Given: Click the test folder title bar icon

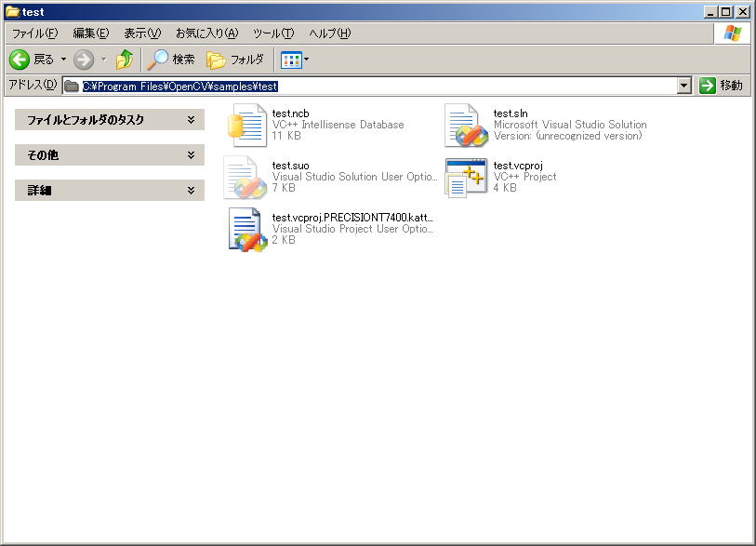Looking at the screenshot, I should pyautogui.click(x=12, y=11).
